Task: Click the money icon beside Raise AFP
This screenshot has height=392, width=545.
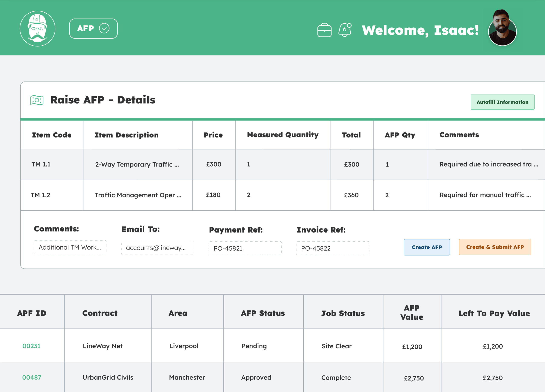Action: (37, 100)
